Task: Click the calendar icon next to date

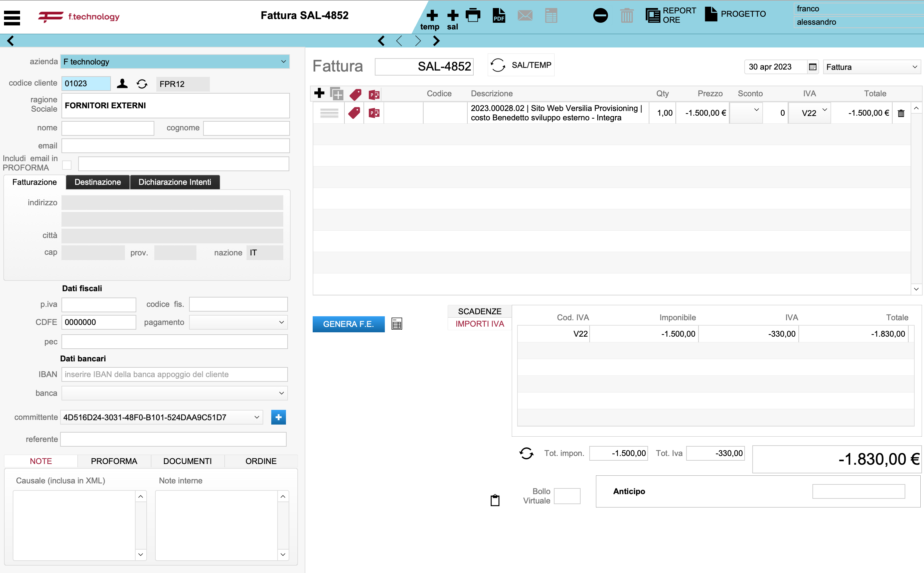Action: tap(812, 67)
